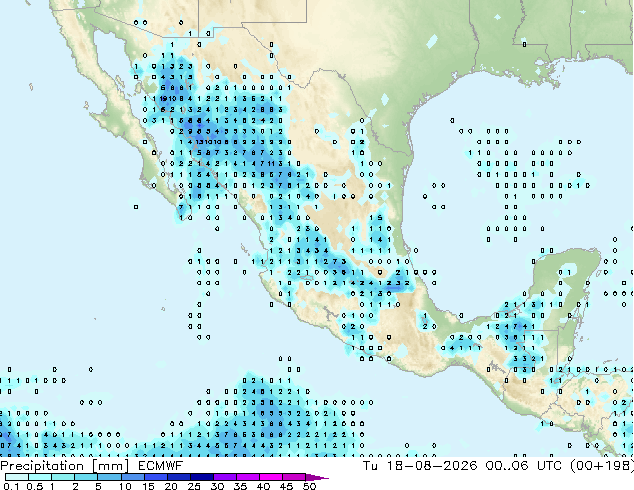Click the "[mm]" unit label
This screenshot has width=634, height=490.
(x=110, y=466)
